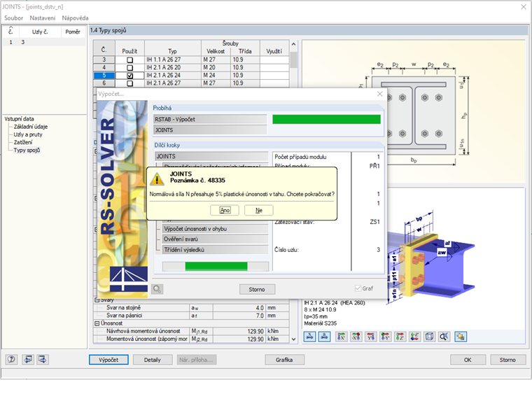Viewport: 532px width, 399px height.
Task: Click the warning triangle icon in the note
Action: (157, 178)
